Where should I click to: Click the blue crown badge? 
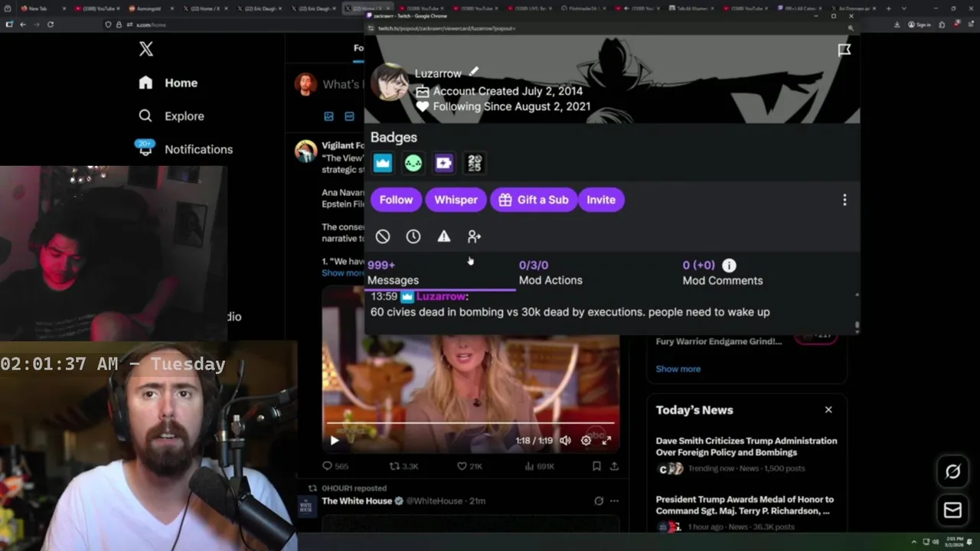(383, 163)
